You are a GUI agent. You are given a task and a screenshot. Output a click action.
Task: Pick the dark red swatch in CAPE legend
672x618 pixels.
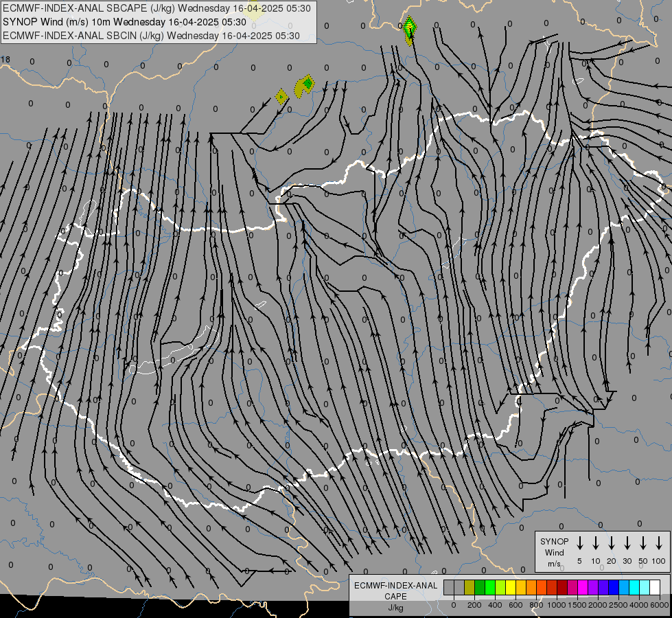pos(562,588)
